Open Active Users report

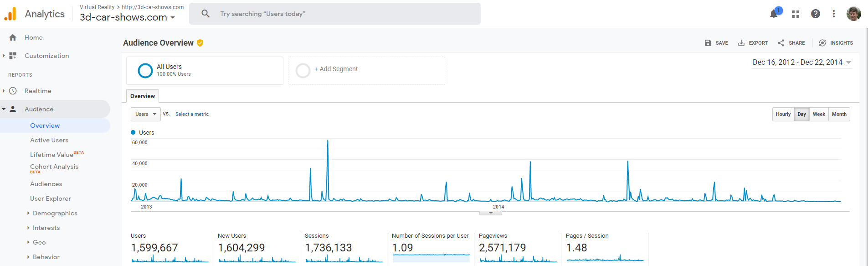tap(49, 140)
